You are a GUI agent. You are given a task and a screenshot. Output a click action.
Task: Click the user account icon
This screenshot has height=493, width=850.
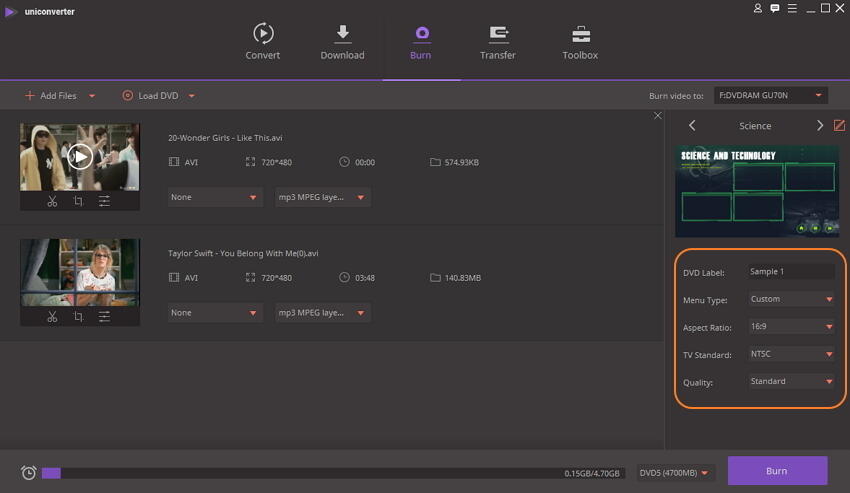coord(758,8)
